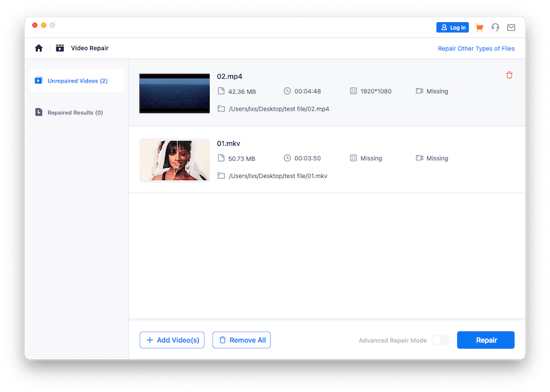Click the path /Users/lxs/Desktop/test file/01.mkv
This screenshot has width=550, height=392.
tap(278, 176)
